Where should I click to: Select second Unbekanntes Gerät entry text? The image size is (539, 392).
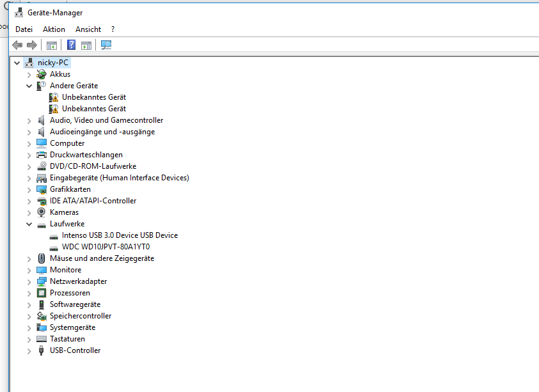94,109
